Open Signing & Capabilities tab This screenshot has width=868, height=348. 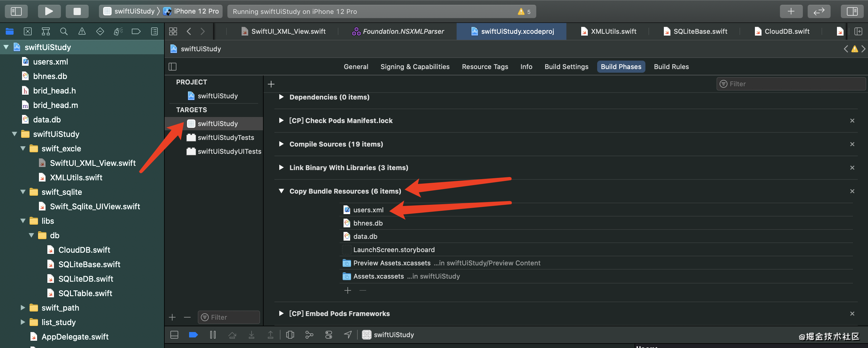coord(415,67)
